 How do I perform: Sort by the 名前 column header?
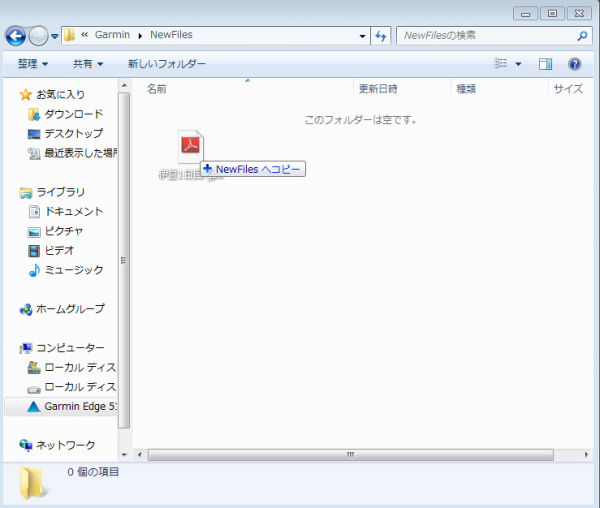tap(157, 89)
